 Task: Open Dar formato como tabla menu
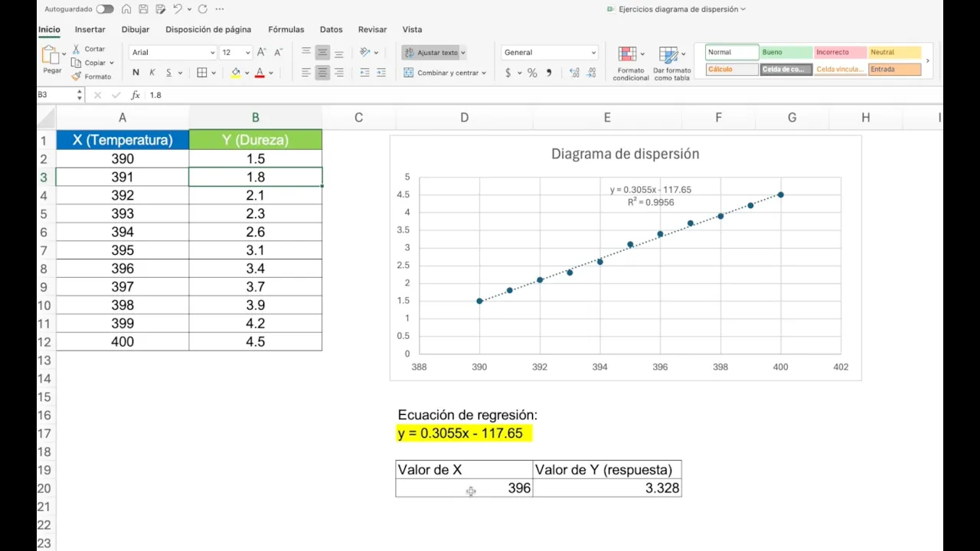click(672, 64)
